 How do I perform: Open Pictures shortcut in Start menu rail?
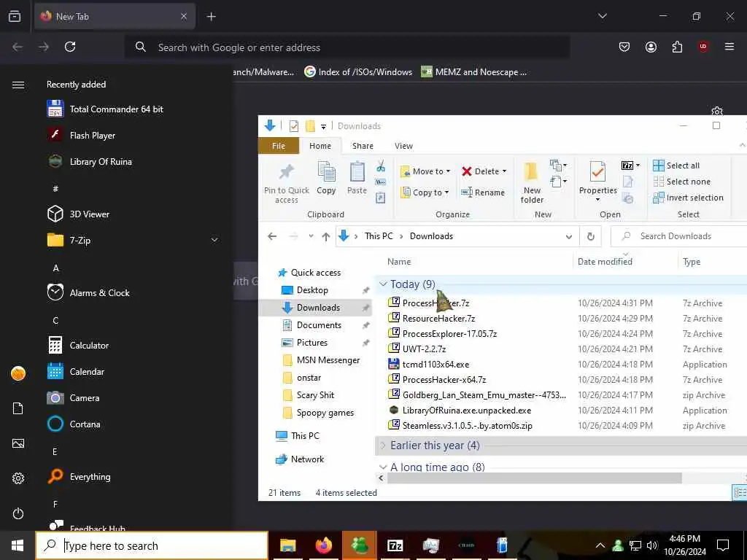tap(18, 443)
